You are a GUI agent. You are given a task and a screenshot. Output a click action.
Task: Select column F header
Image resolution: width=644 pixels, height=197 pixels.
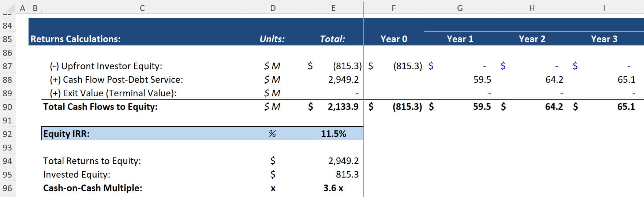[394, 8]
